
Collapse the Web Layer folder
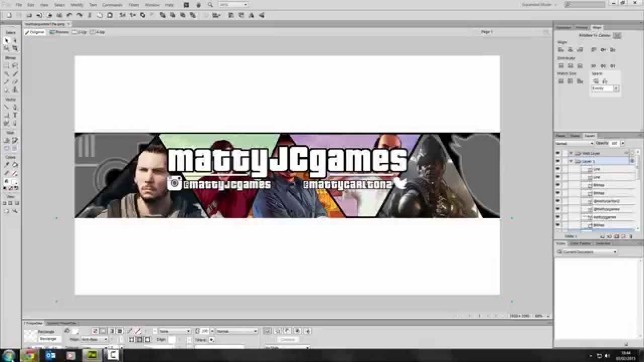coord(571,153)
